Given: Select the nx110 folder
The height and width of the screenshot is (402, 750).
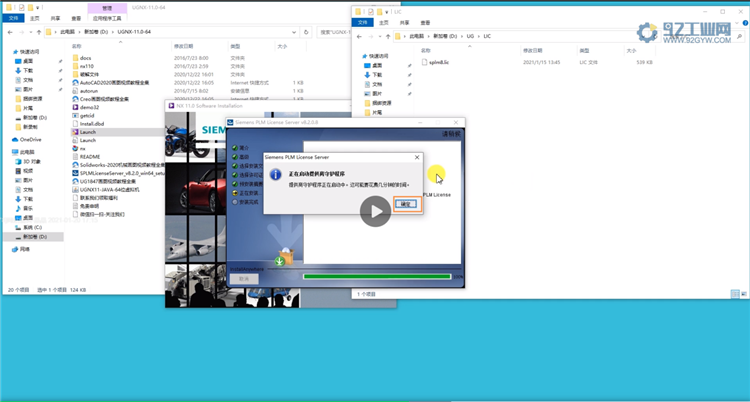Looking at the screenshot, I should pyautogui.click(x=87, y=66).
